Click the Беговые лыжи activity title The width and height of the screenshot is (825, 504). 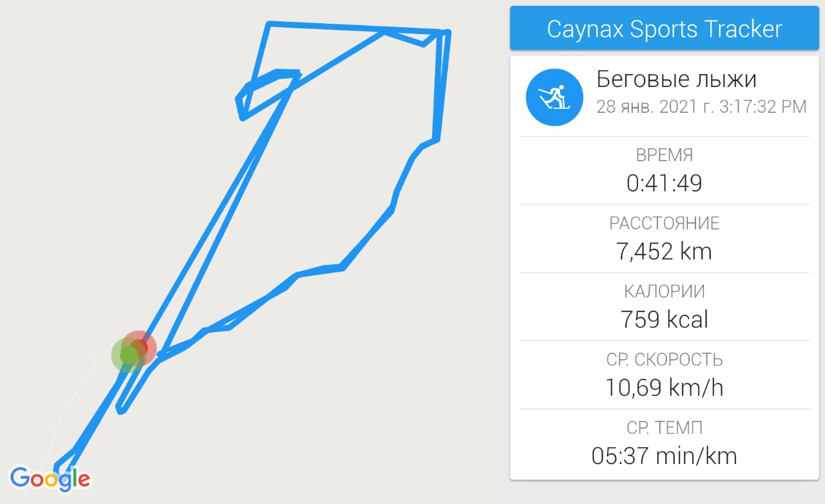(x=676, y=79)
